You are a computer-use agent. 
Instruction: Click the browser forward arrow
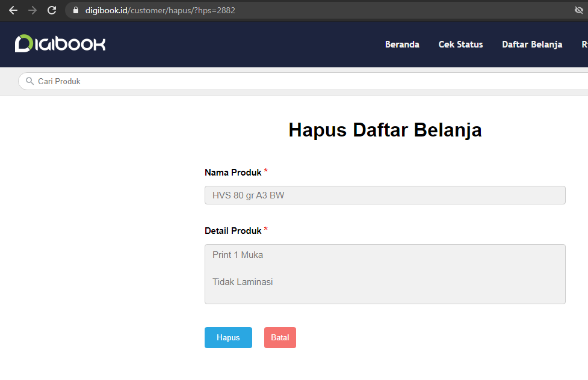[32, 10]
